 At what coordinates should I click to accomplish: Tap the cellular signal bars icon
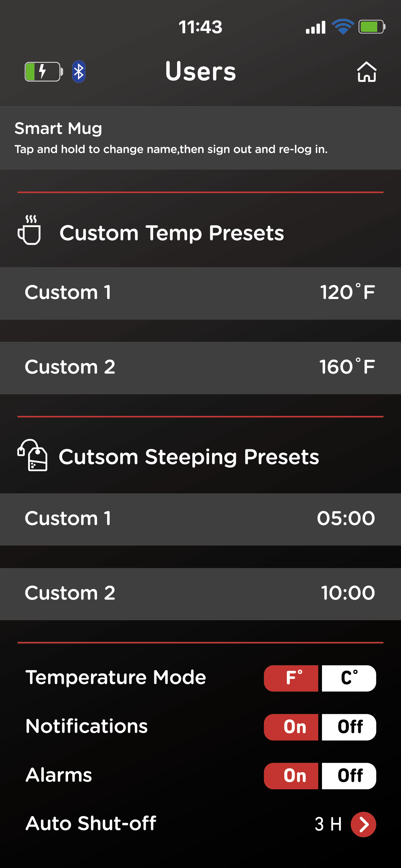(315, 27)
